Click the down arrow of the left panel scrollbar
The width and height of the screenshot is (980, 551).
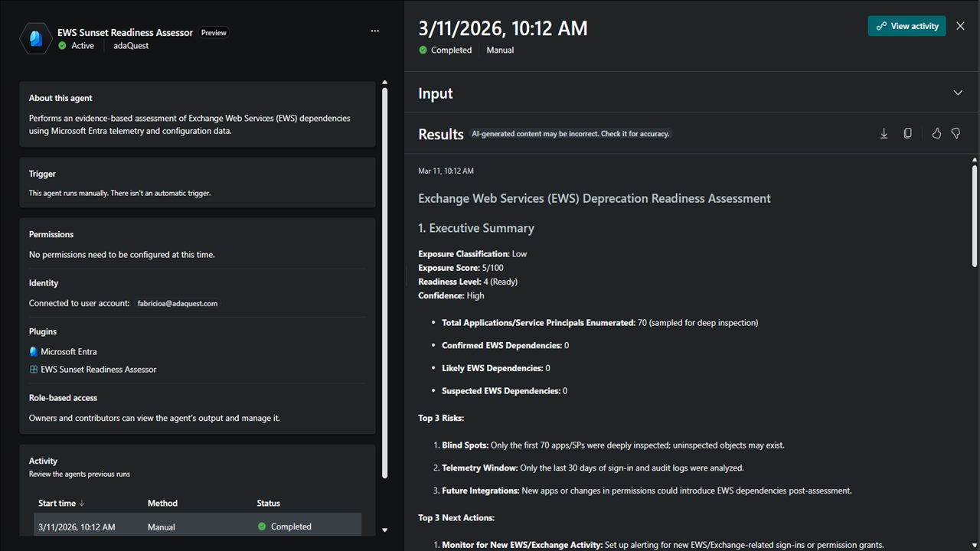pos(384,530)
